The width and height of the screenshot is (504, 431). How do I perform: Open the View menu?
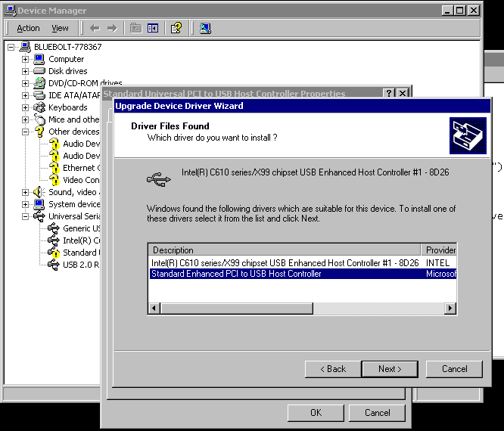[60, 28]
